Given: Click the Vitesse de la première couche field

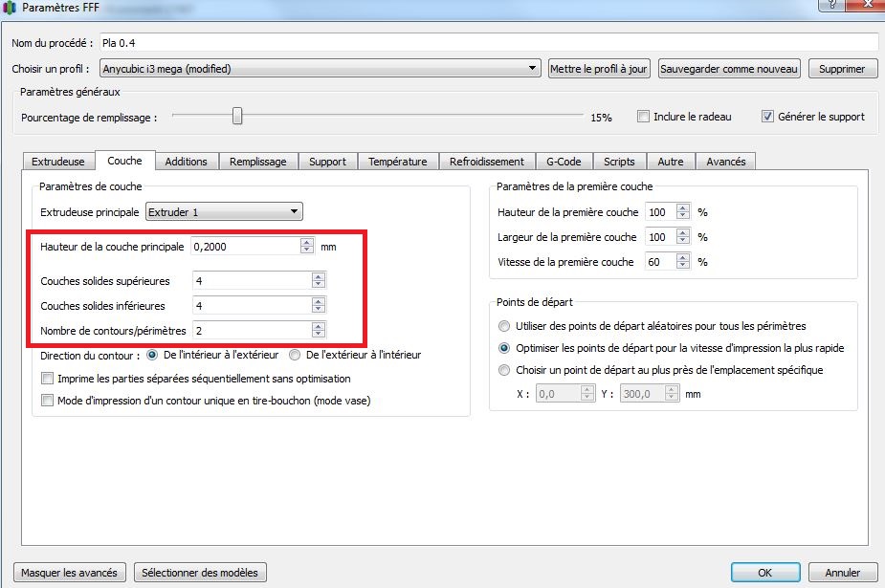Looking at the screenshot, I should [x=661, y=262].
